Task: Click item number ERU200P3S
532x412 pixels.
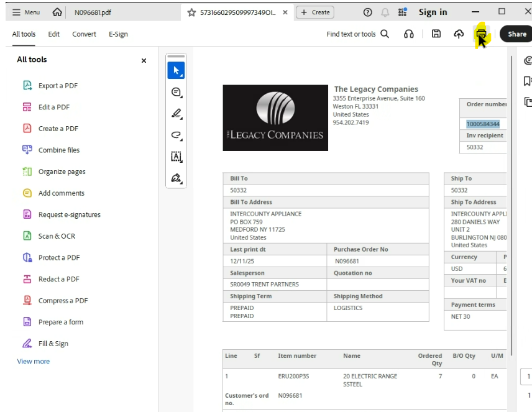Action: coord(293,376)
